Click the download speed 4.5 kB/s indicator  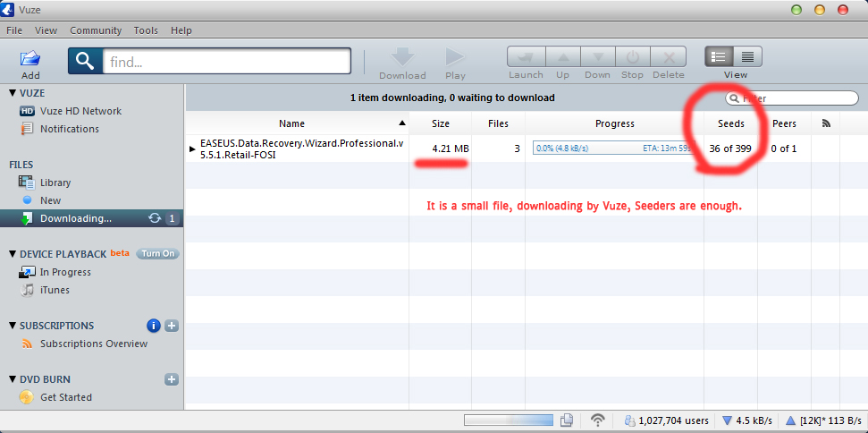(x=746, y=420)
